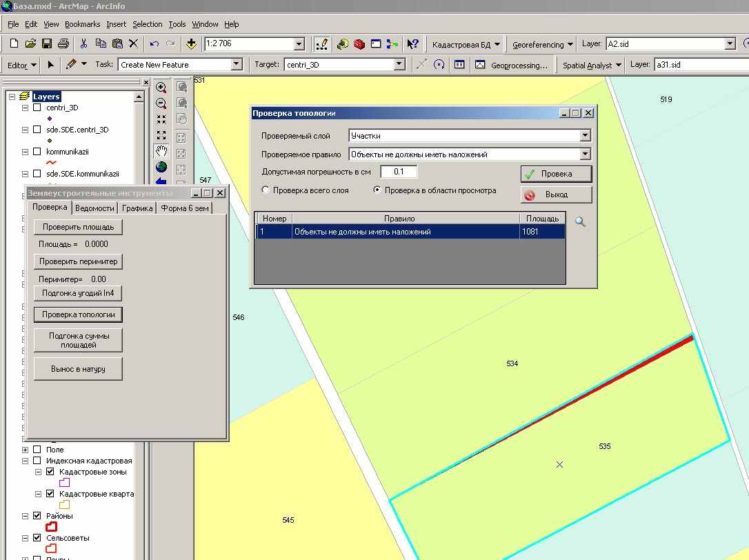This screenshot has width=749, height=560.
Task: Click the Проверить площадь button
Action: point(79,227)
